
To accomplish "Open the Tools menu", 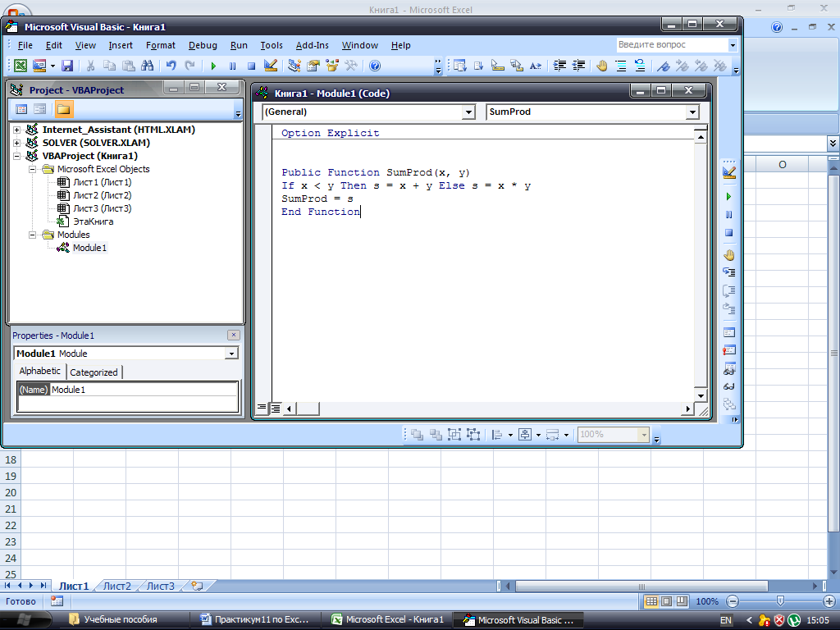I will click(271, 46).
